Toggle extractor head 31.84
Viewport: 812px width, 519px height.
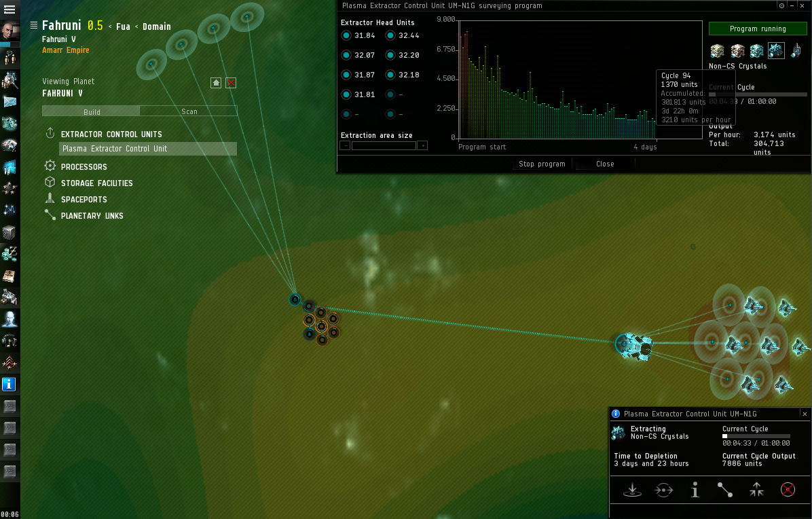click(x=346, y=35)
